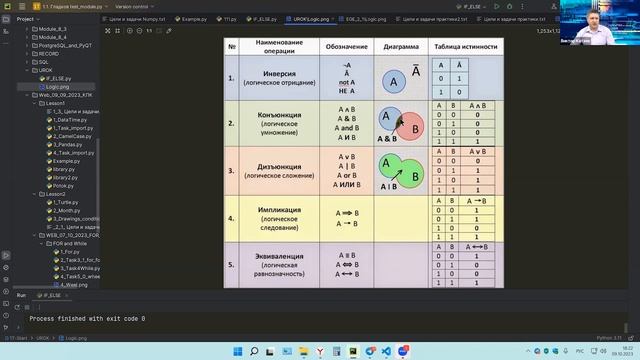Open IF_ELSE.py in project tree
This screenshot has width=640, height=360.
(x=56, y=78)
